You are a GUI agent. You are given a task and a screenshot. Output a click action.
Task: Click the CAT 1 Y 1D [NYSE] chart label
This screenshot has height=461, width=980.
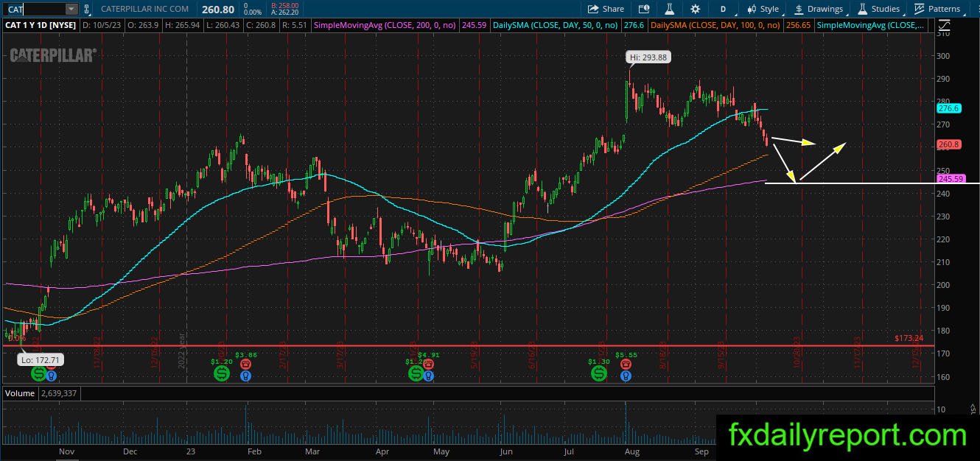(40, 25)
